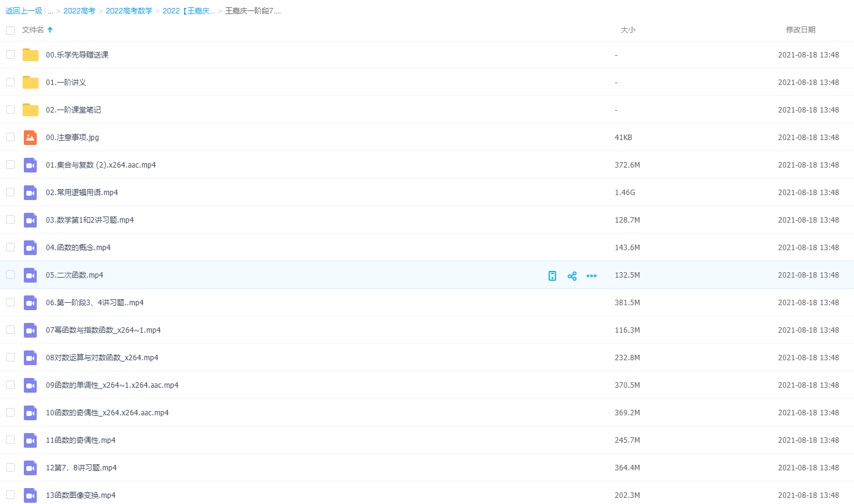854x504 pixels.
Task: Click the image icon of 00.注意事项.jpg
Action: (31, 138)
